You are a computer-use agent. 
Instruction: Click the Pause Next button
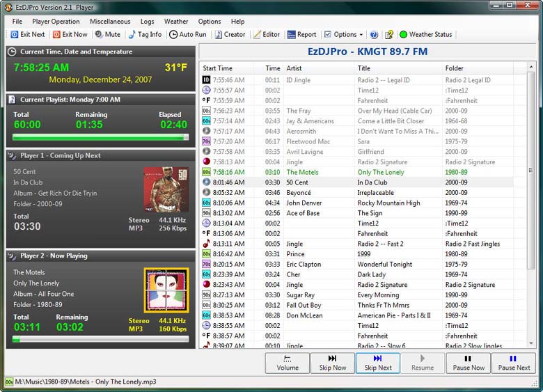point(514,363)
